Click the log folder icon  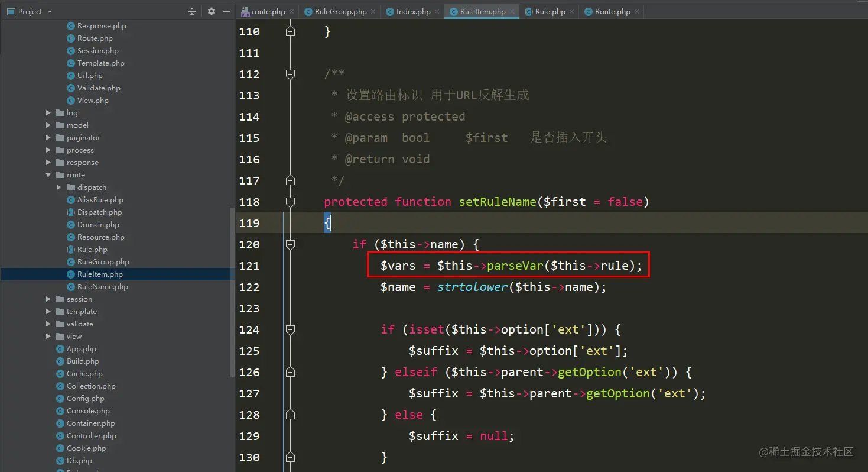(x=60, y=112)
